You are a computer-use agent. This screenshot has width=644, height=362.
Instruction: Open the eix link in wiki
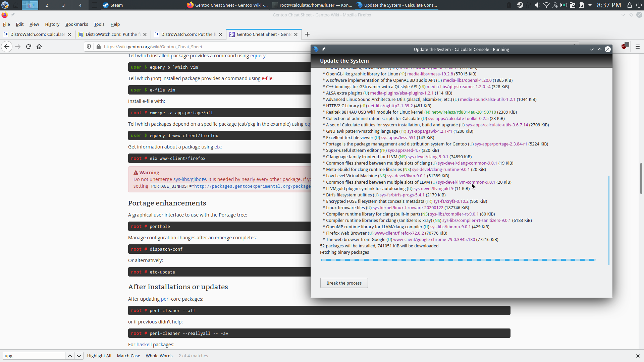click(217, 147)
